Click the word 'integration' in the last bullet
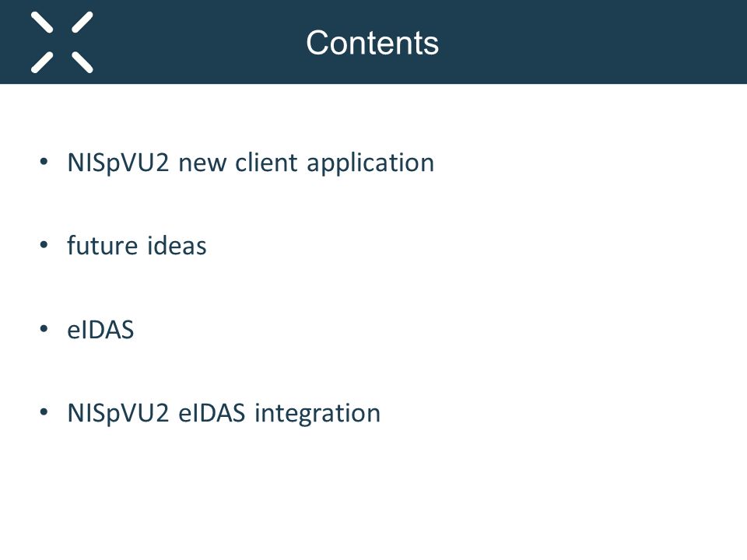 point(317,414)
